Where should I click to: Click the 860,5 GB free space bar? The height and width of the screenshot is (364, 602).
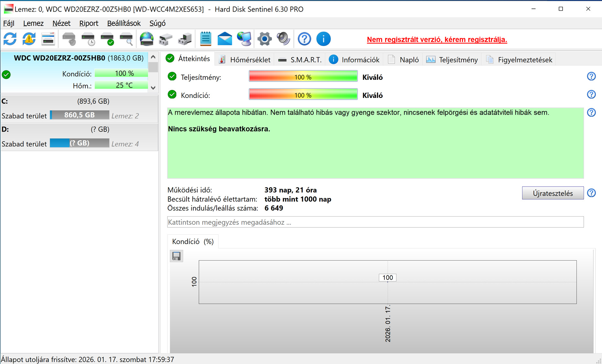point(80,115)
